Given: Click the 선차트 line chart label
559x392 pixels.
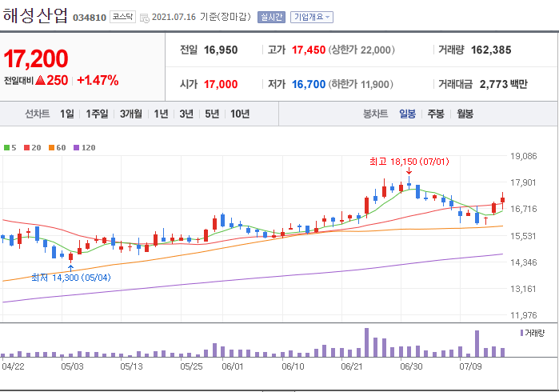Looking at the screenshot, I should 37,114.
